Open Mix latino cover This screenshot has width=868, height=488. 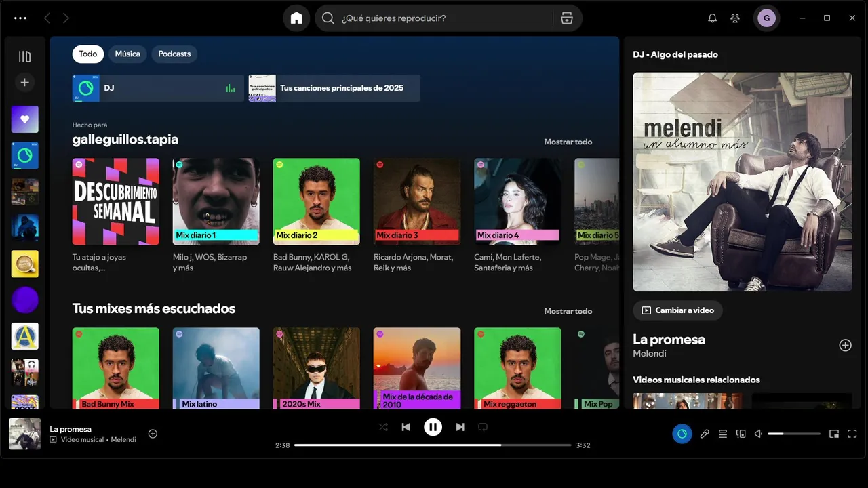(216, 368)
